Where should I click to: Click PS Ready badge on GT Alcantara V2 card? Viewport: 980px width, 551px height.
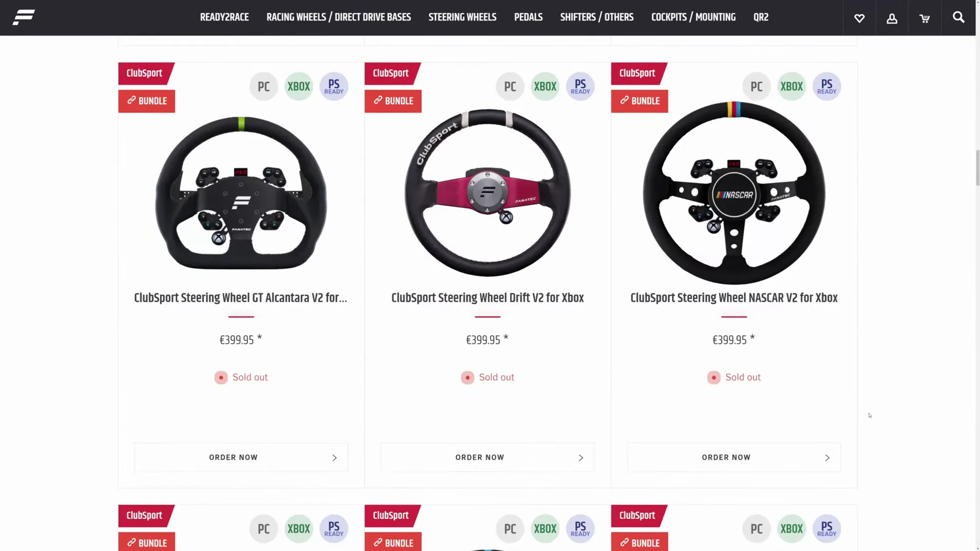(334, 87)
